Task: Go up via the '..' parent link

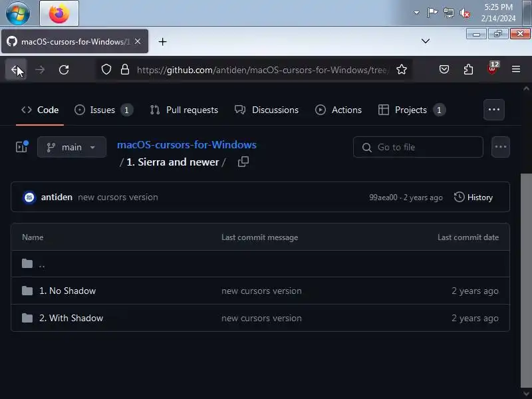Action: [x=42, y=265]
